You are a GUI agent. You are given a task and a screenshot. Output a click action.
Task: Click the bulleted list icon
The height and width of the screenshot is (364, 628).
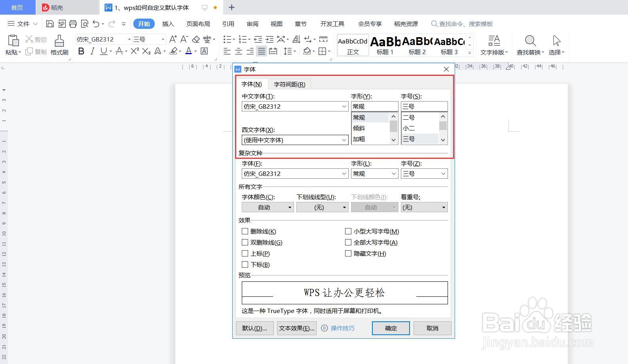pos(227,39)
